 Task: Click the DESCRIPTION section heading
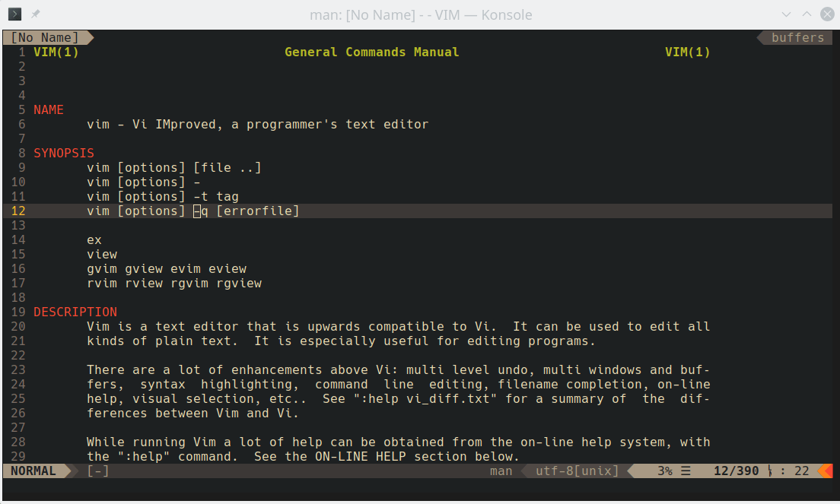point(75,312)
